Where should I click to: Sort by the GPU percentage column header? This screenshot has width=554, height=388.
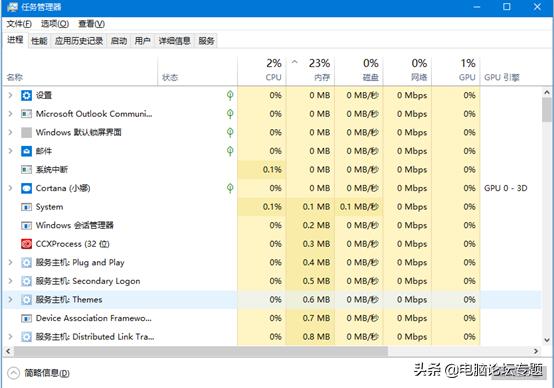coord(456,72)
